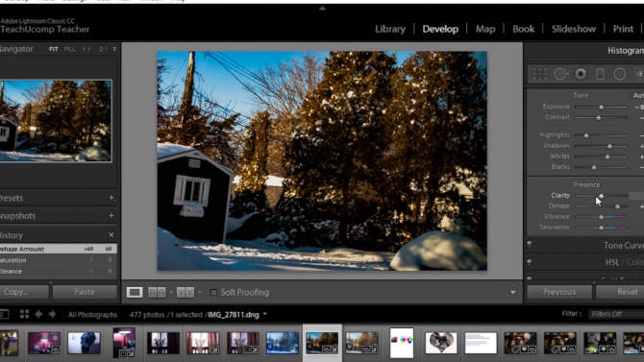Switch to Loupe view icon in toolbar

[135, 292]
